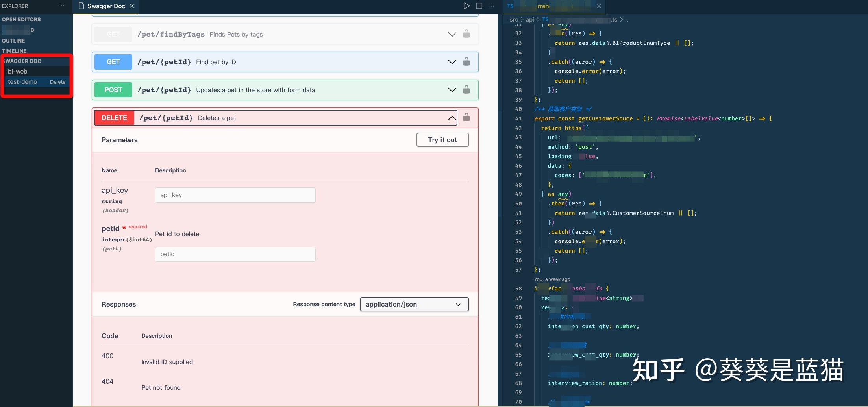Focus the api_key input field
Image resolution: width=868 pixels, height=407 pixels.
click(235, 195)
